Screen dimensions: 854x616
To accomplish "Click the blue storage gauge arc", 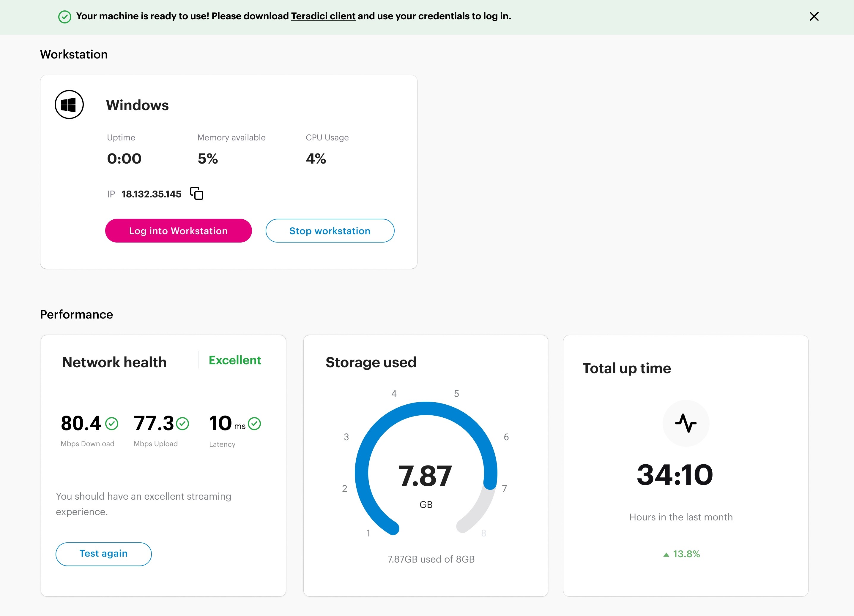I will (x=426, y=409).
